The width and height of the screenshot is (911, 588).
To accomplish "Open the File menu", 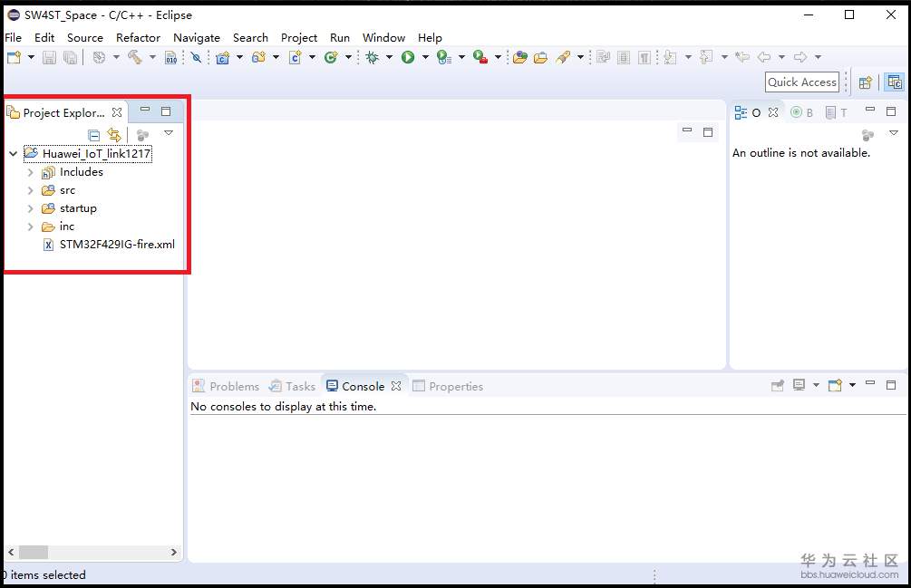I will pos(14,38).
